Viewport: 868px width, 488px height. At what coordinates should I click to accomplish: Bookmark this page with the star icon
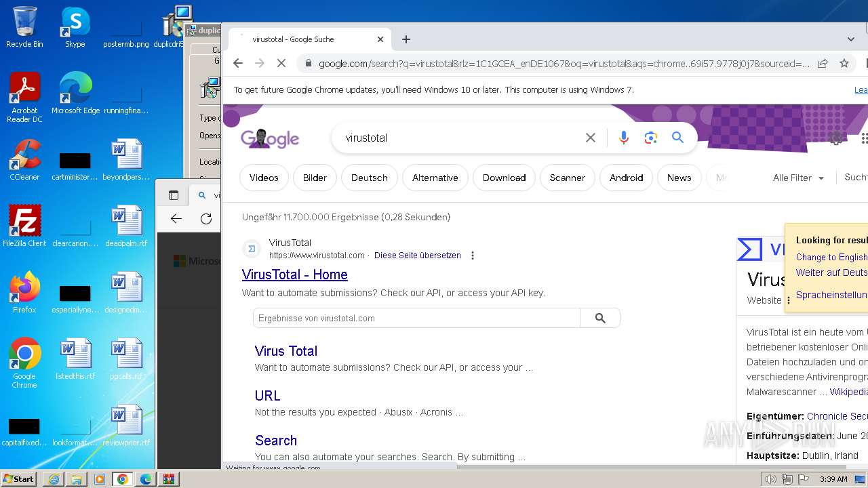[x=844, y=63]
